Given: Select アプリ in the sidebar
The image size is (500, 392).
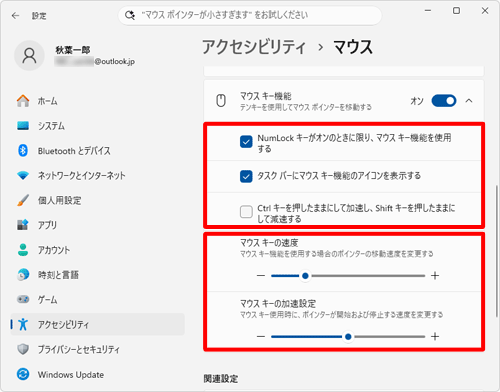Looking at the screenshot, I should click(98, 225).
